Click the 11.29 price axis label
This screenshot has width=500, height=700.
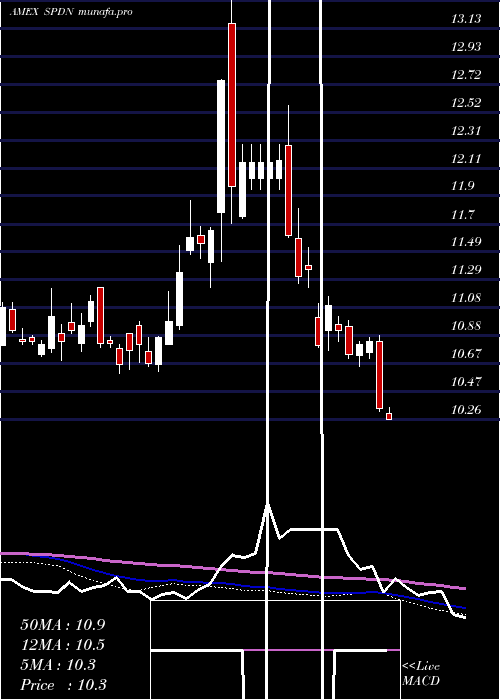[x=466, y=270]
